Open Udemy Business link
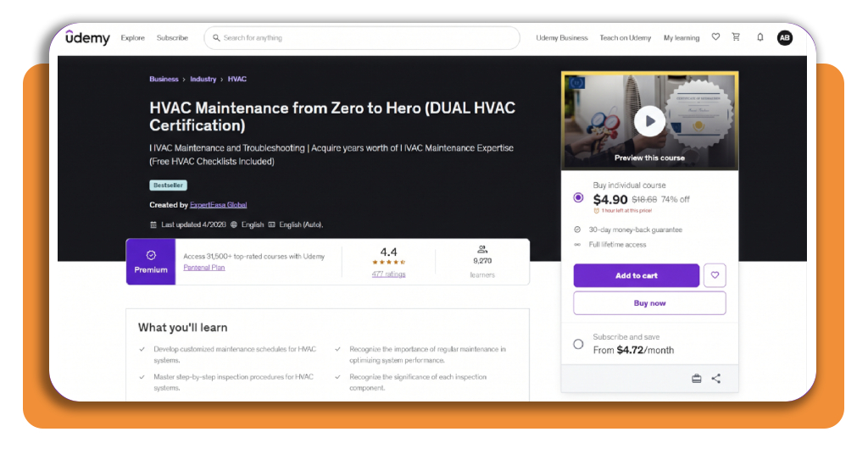This screenshot has width=868, height=454. [562, 37]
